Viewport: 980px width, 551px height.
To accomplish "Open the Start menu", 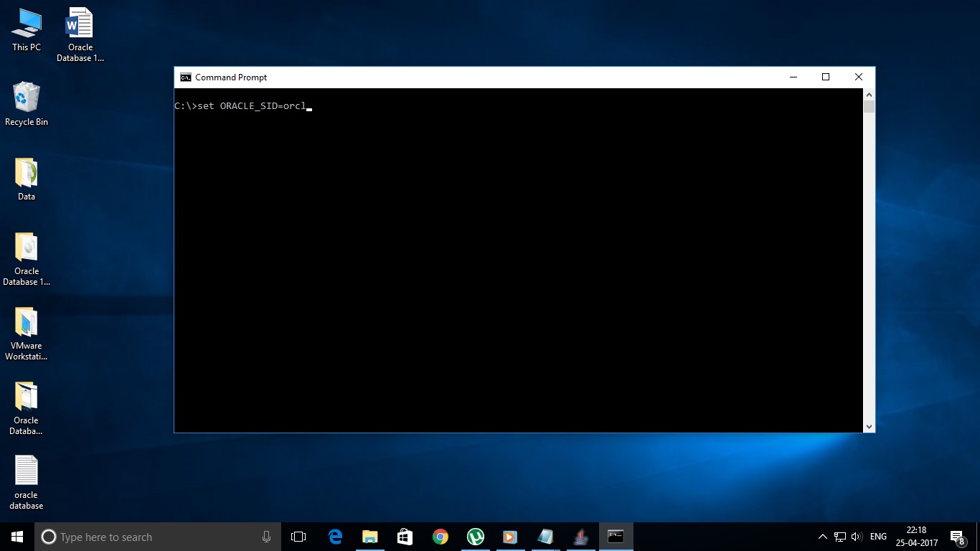I will pos(15,537).
